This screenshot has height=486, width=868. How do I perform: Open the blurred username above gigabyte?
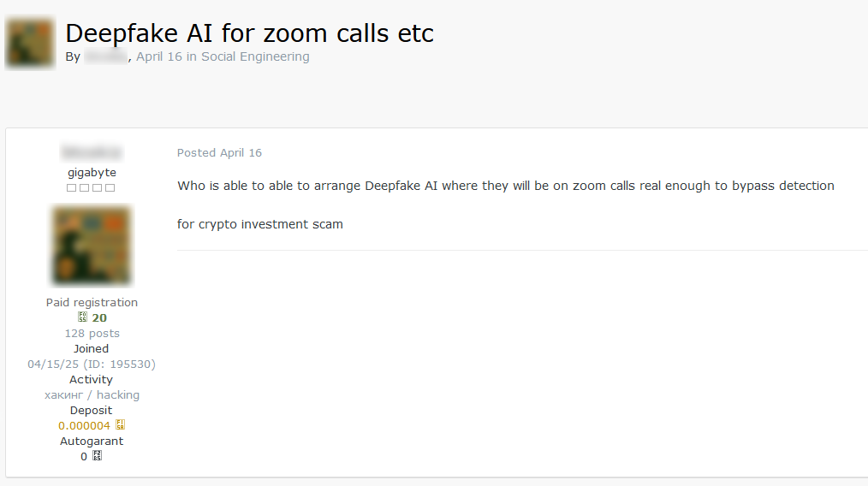click(x=92, y=152)
